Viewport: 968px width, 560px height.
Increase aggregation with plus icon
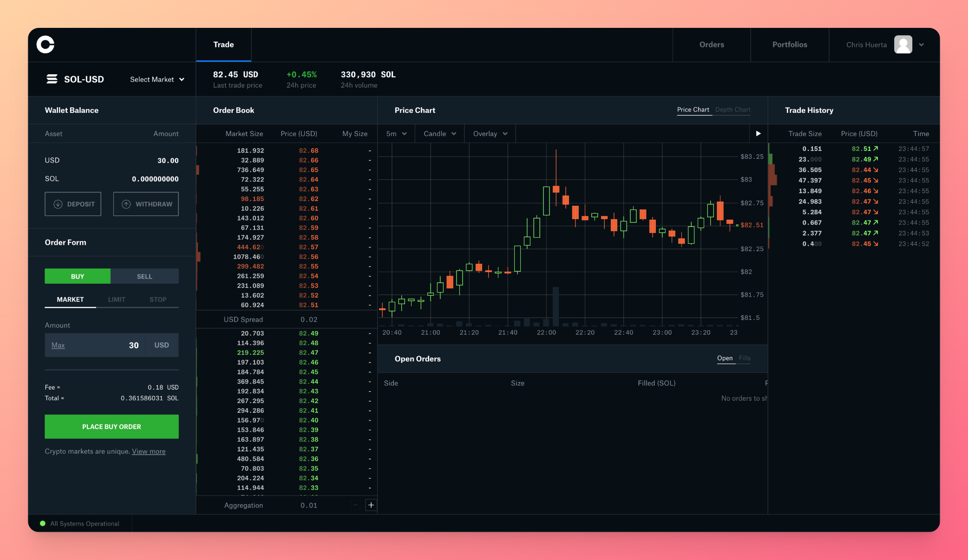click(371, 505)
